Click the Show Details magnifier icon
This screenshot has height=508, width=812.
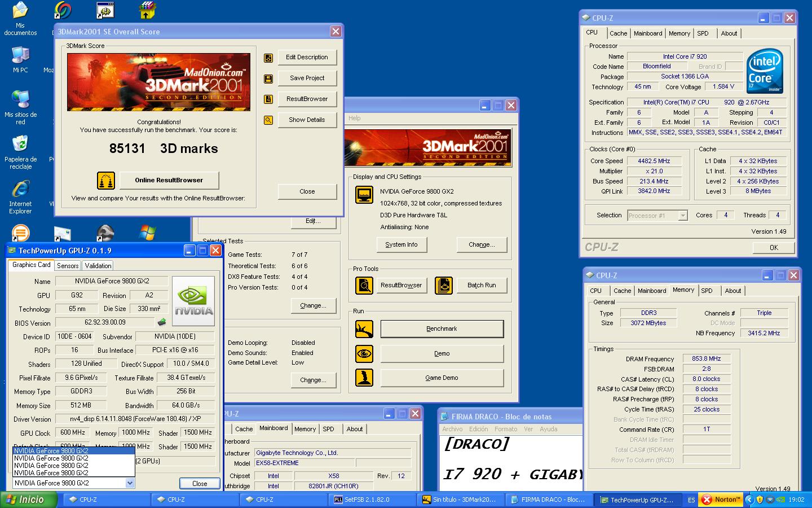coord(268,120)
